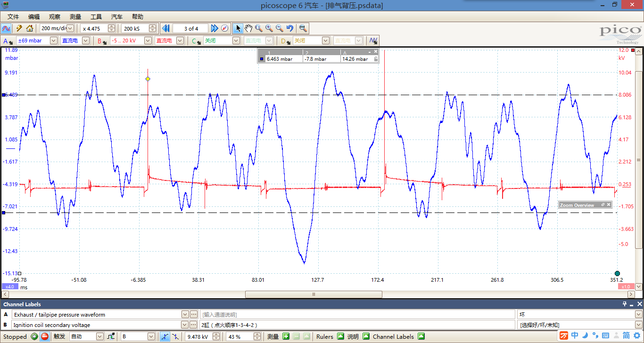Open the 测量 menu
This screenshot has height=343, width=644.
coord(75,16)
